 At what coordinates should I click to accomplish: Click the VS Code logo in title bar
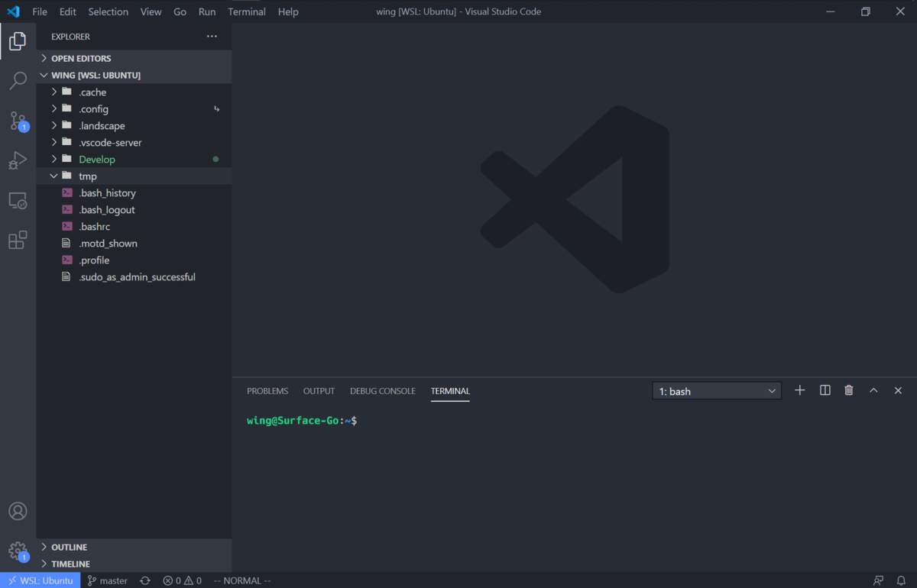(13, 11)
